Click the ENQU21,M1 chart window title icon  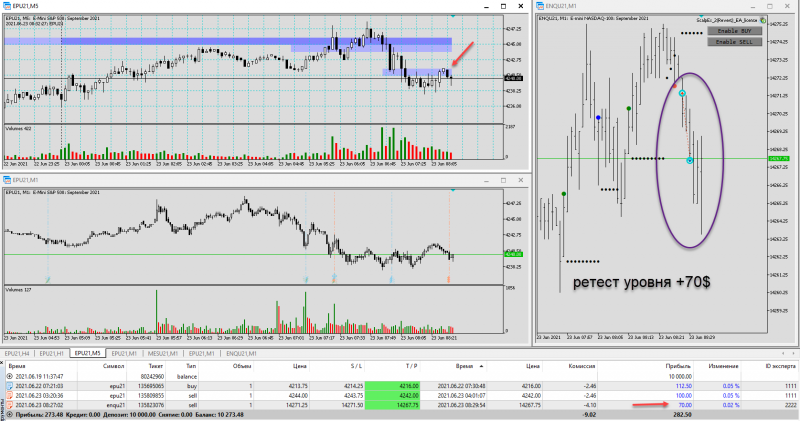pyautogui.click(x=540, y=6)
